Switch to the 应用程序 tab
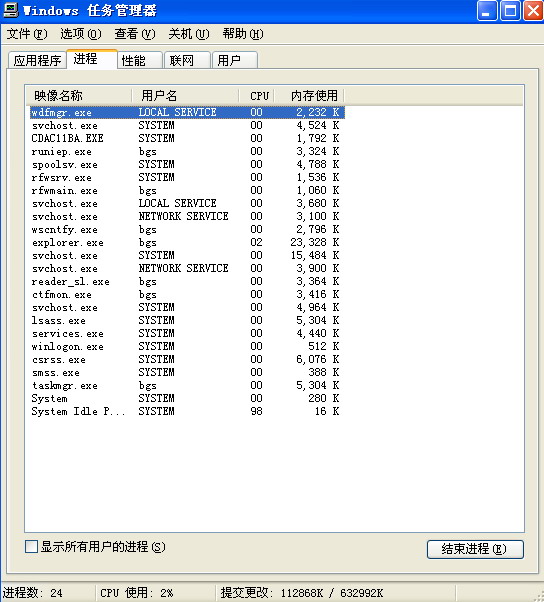544x602 pixels. point(37,60)
